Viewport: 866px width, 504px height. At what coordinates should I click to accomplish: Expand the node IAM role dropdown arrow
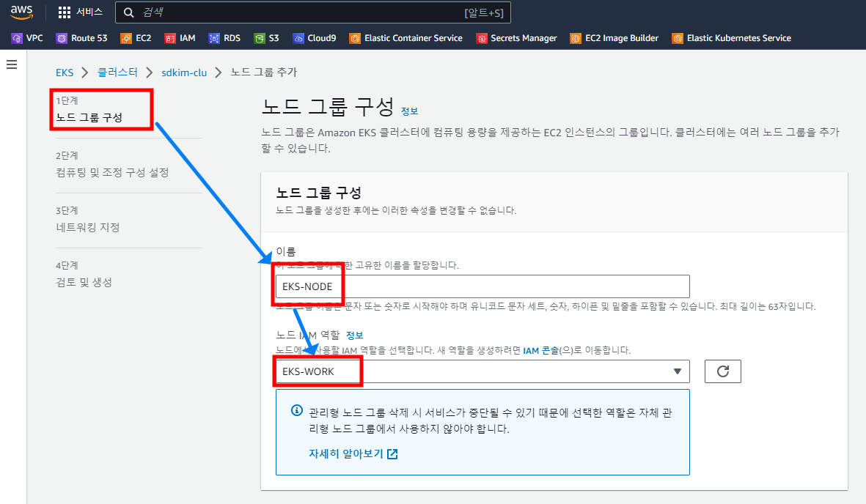[x=677, y=371]
